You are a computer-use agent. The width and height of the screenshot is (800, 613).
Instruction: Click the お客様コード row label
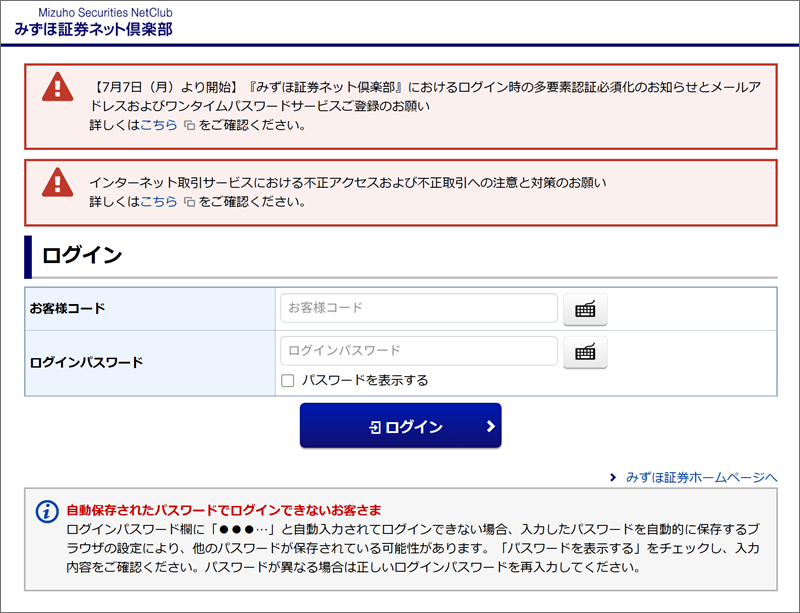[x=67, y=308]
